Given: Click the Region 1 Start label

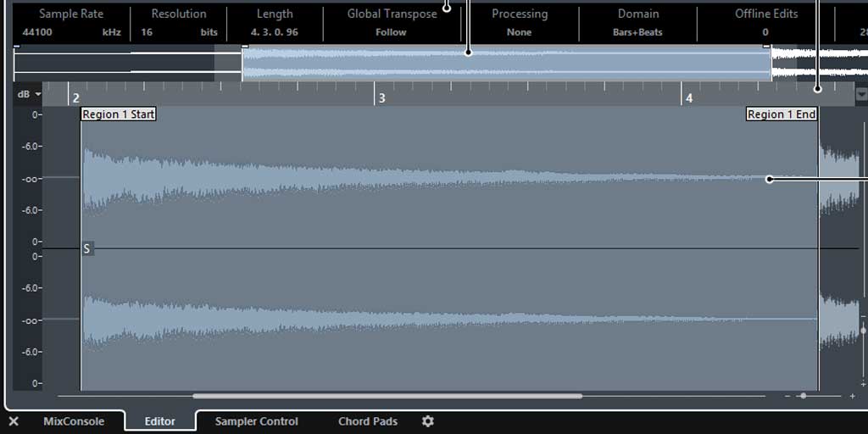Looking at the screenshot, I should click(x=119, y=114).
